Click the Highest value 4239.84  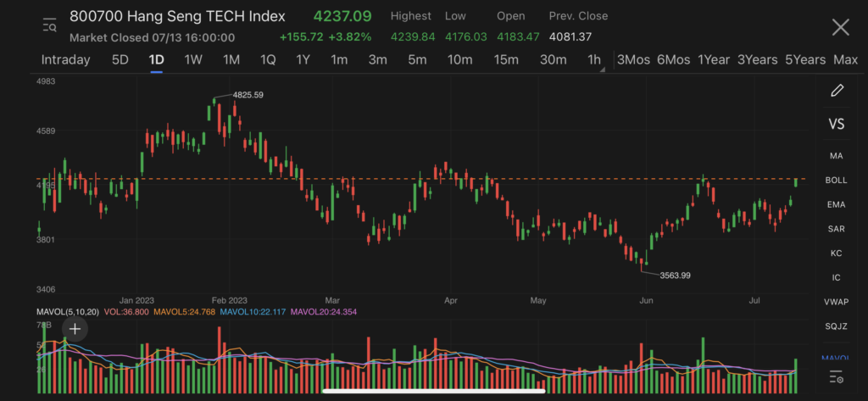click(413, 37)
